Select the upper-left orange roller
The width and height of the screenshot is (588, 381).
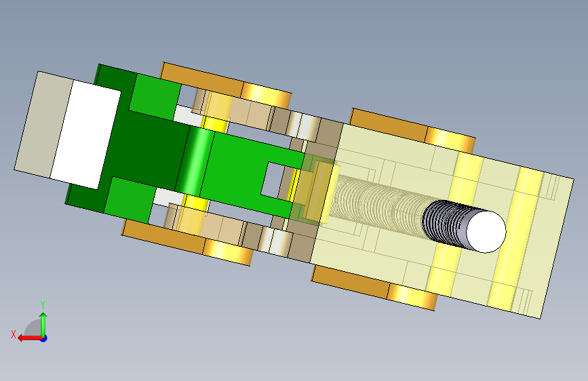pyautogui.click(x=226, y=84)
